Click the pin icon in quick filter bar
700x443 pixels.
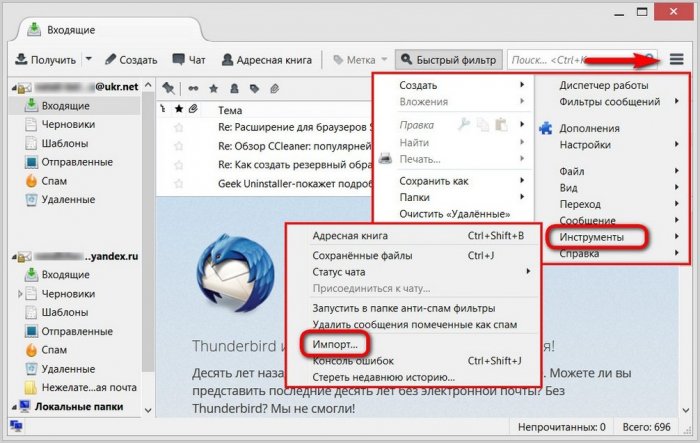click(168, 88)
